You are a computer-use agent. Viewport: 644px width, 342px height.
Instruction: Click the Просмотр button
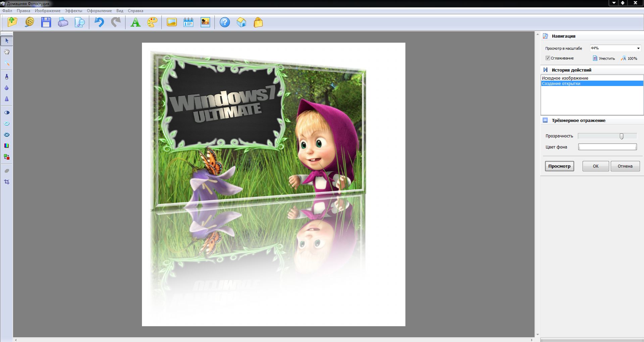pyautogui.click(x=559, y=166)
